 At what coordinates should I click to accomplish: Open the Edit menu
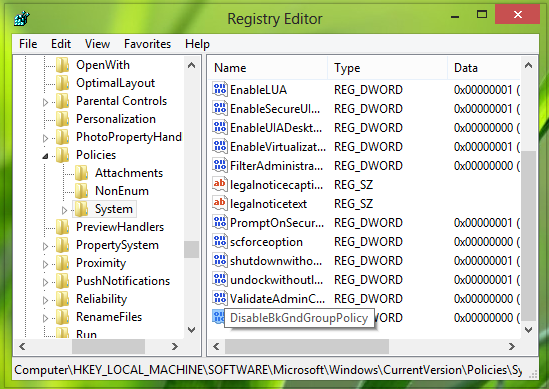pyautogui.click(x=61, y=44)
